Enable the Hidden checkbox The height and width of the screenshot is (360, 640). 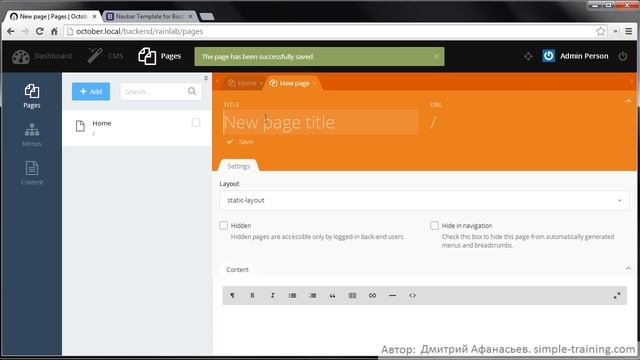pyautogui.click(x=223, y=225)
